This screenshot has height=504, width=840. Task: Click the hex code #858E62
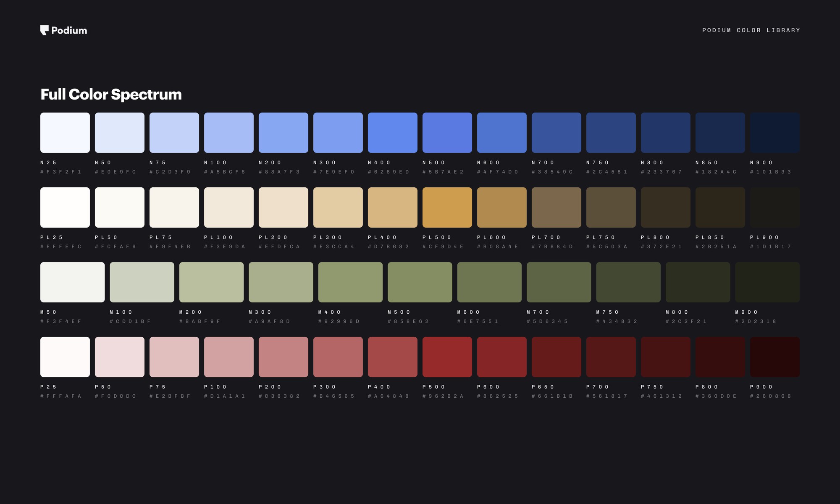[x=408, y=321]
